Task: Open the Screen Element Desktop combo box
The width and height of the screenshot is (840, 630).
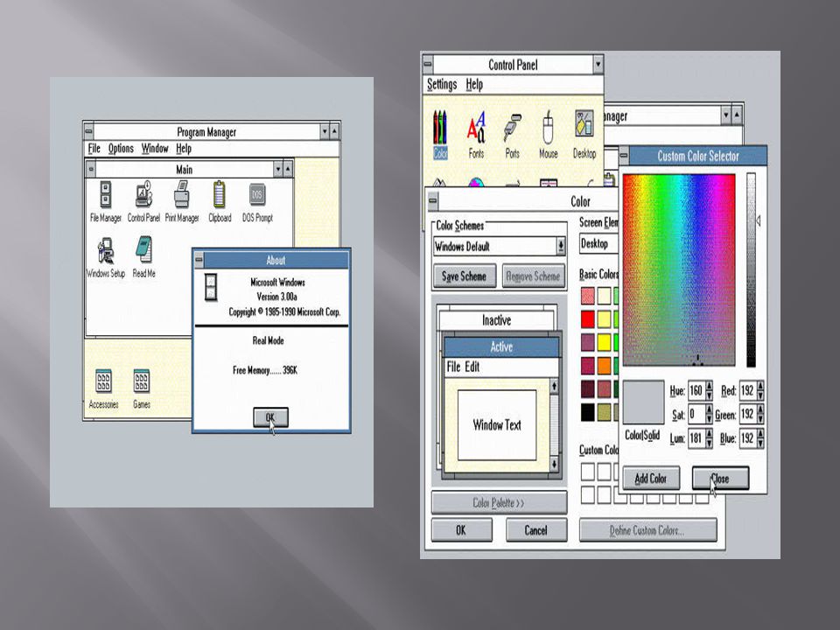Action: (x=598, y=244)
